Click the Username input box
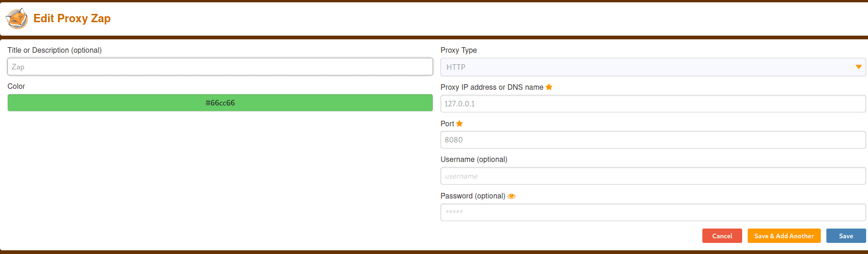 653,176
